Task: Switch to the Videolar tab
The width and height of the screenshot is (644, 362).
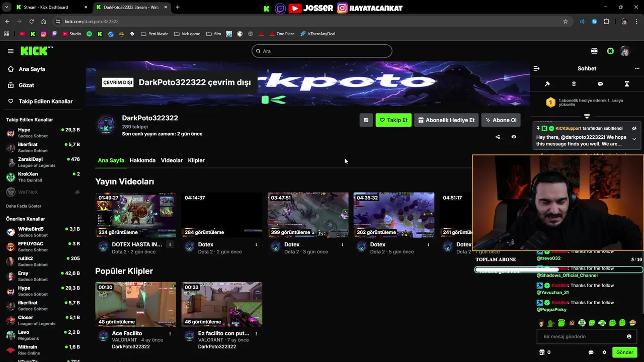Action: point(172,160)
